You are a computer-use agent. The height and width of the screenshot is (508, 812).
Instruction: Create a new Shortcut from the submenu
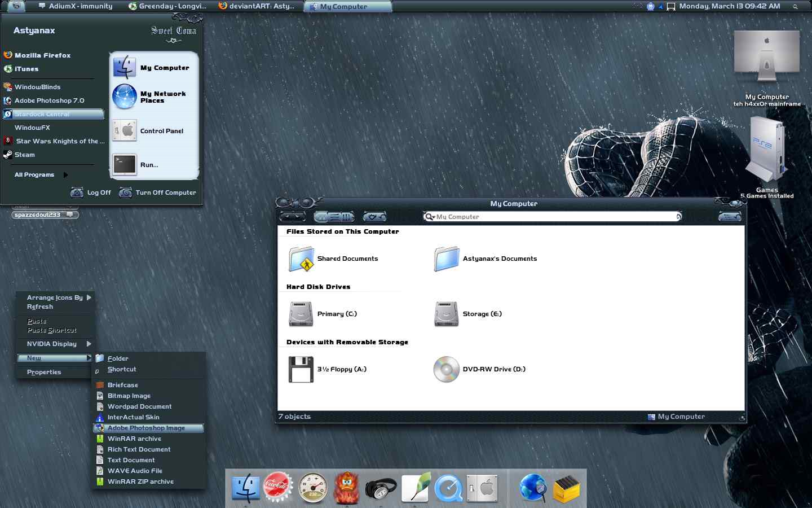coord(148,369)
